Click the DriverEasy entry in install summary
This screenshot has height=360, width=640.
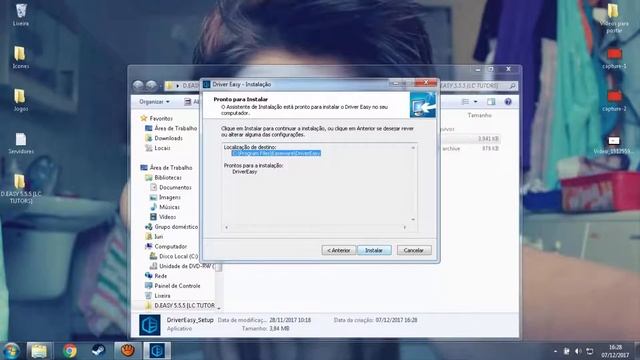coord(244,172)
